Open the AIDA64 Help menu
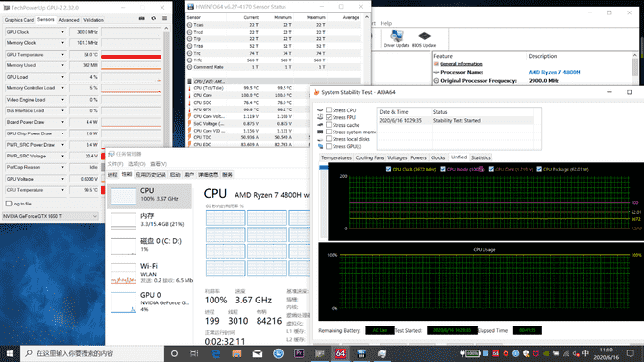 (x=386, y=23)
